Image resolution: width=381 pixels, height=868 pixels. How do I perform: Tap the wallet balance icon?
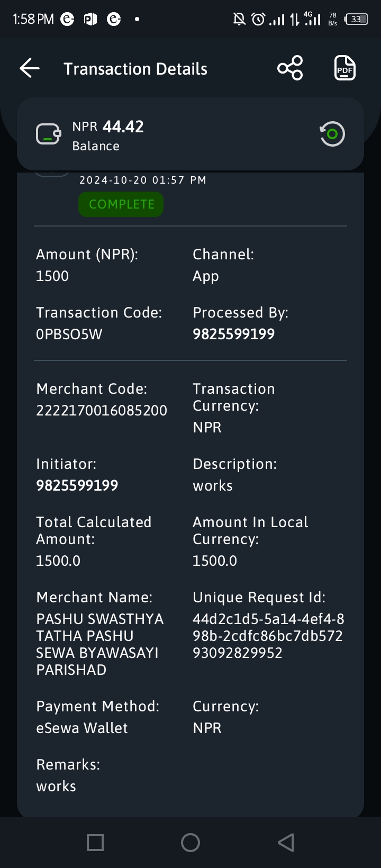click(x=48, y=134)
